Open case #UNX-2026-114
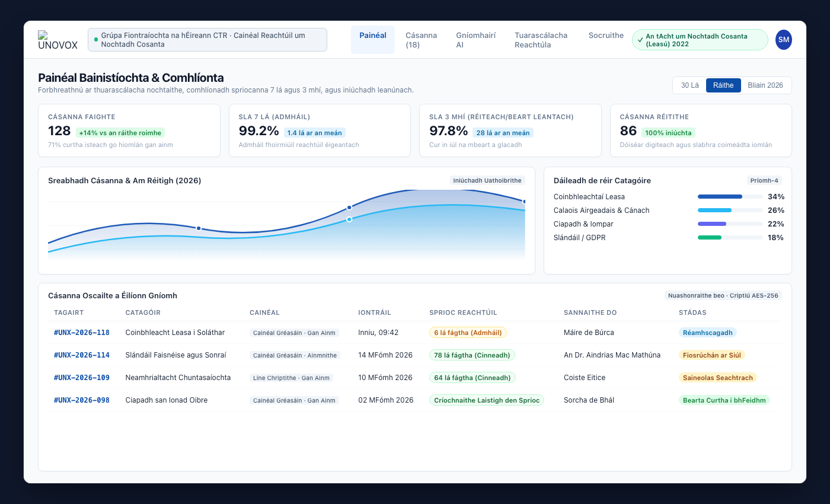The height and width of the screenshot is (504, 830). point(82,355)
